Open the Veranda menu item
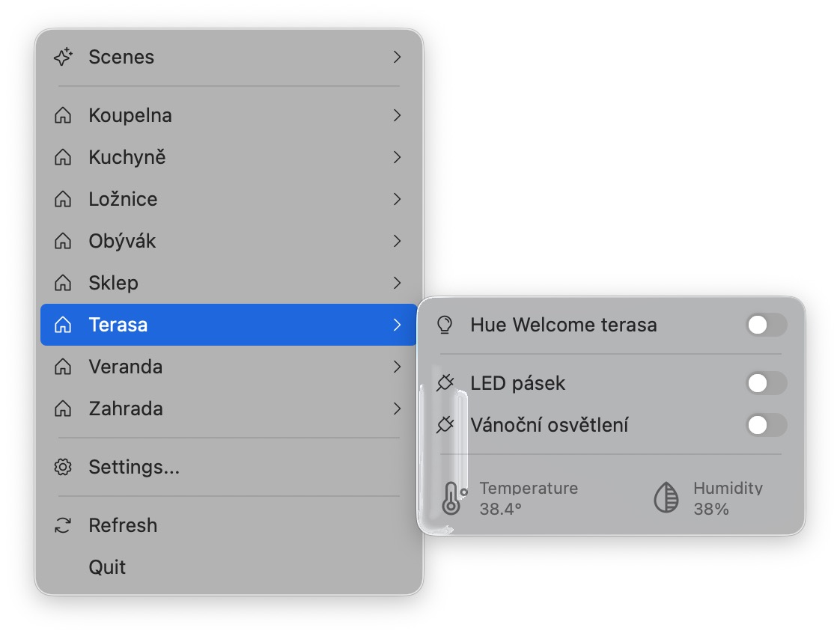Image resolution: width=840 pixels, height=636 pixels. 125,367
